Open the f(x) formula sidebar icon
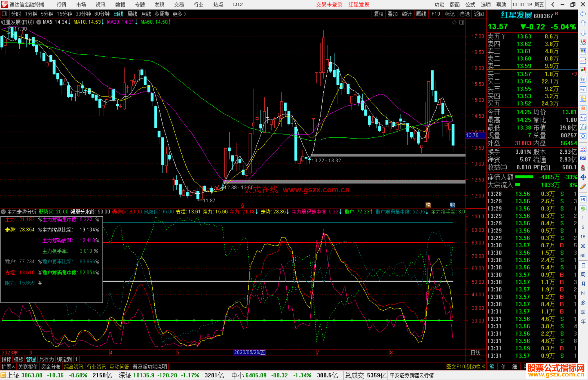 click(583, 127)
